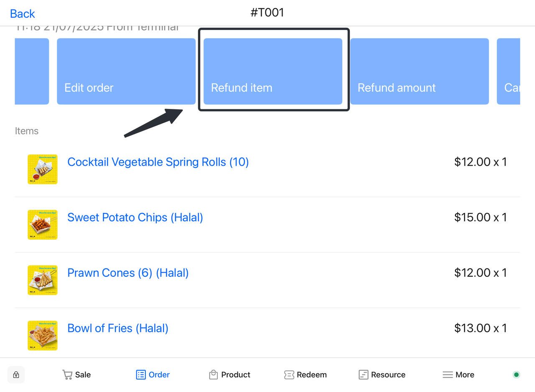This screenshot has width=535, height=392.
Task: Open Bowl of Fries (Halal) item
Action: point(118,329)
